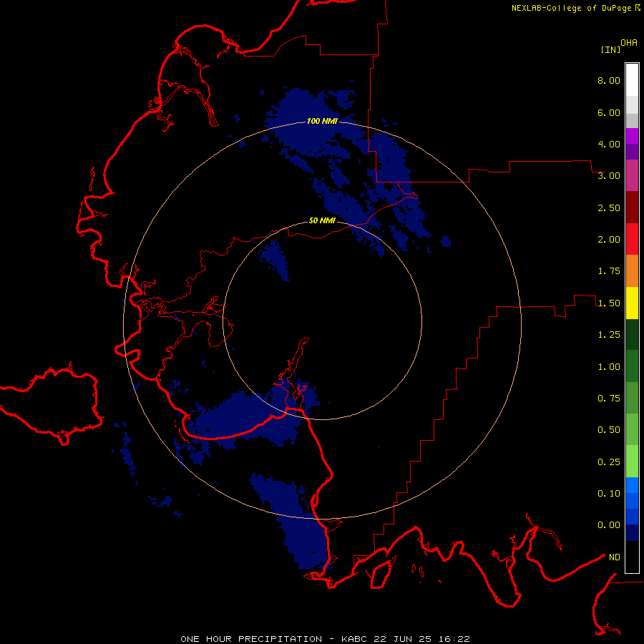Select the black ND legend swatch

tap(632, 557)
